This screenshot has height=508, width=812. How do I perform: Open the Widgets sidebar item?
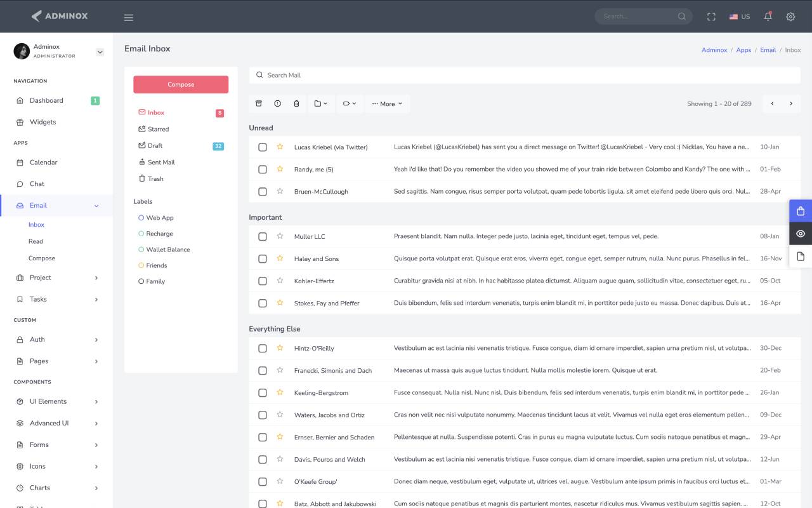[x=56, y=122]
